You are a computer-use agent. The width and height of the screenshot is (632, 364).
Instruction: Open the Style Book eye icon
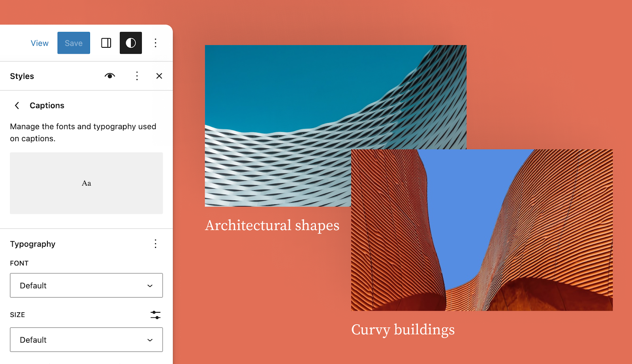point(110,76)
